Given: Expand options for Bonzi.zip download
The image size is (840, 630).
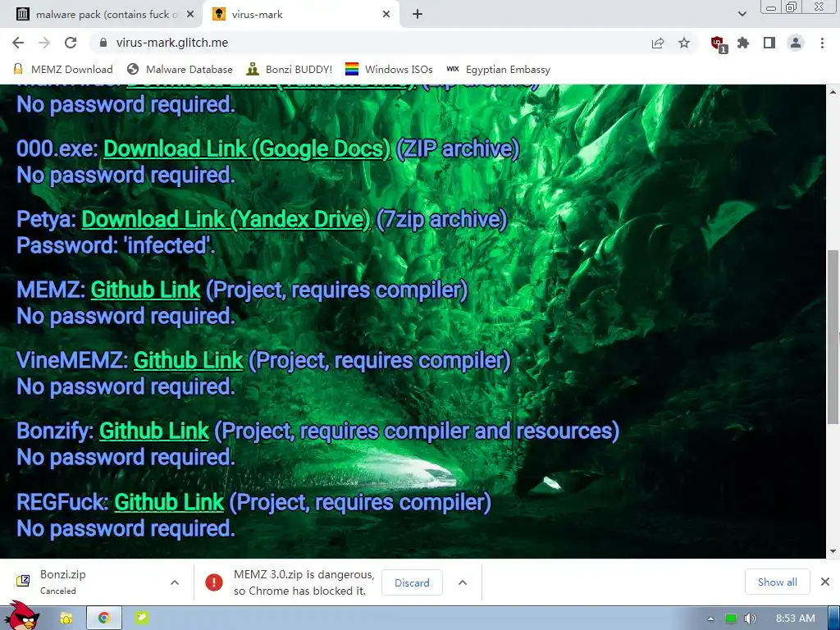Looking at the screenshot, I should [x=175, y=582].
